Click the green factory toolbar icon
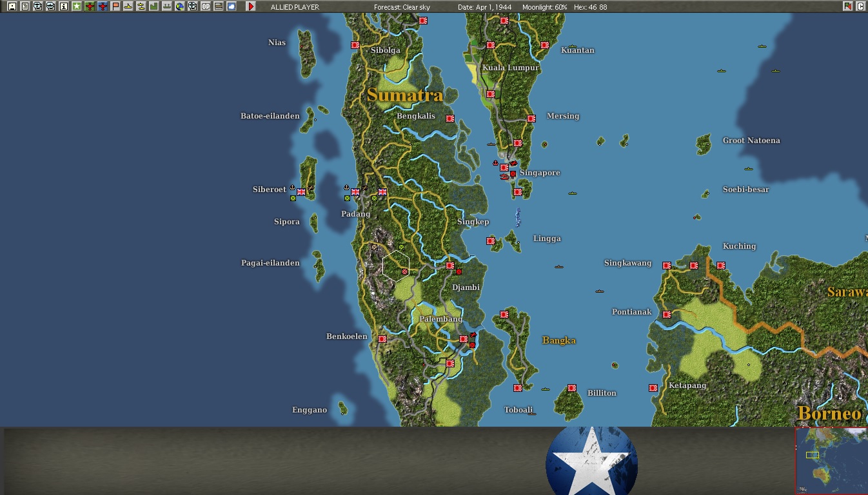This screenshot has width=868, height=495. 154,6
